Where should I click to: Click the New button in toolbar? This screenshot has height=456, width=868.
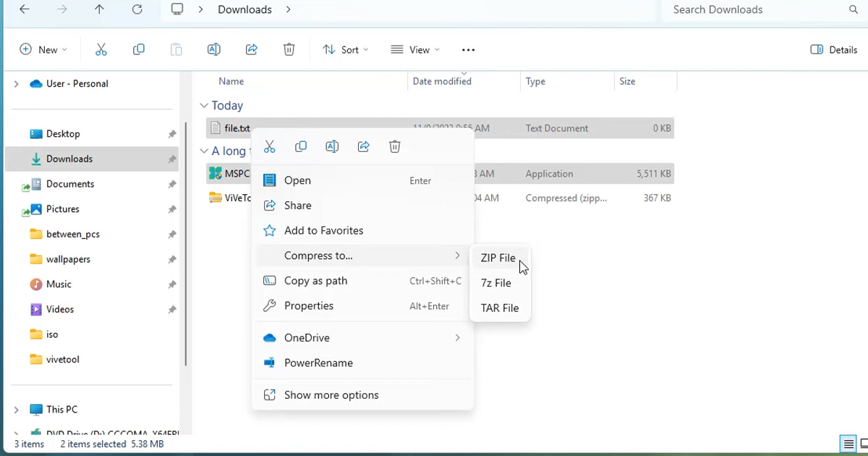point(43,49)
